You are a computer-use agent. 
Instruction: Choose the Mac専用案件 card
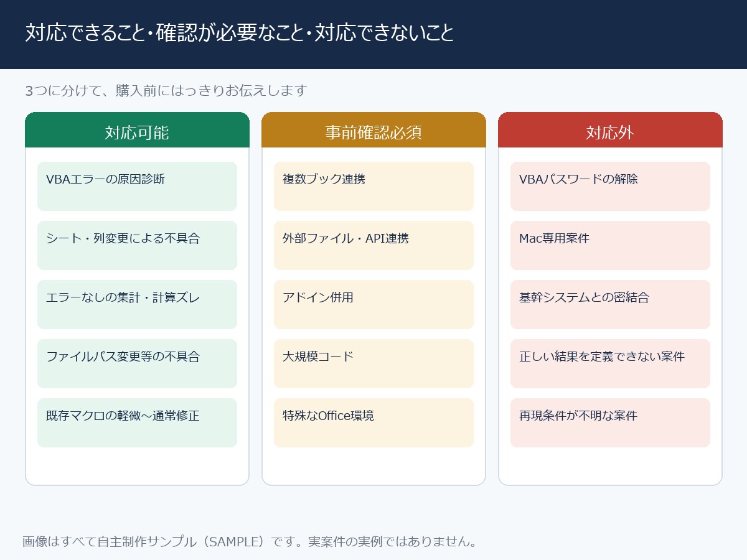[x=610, y=246]
